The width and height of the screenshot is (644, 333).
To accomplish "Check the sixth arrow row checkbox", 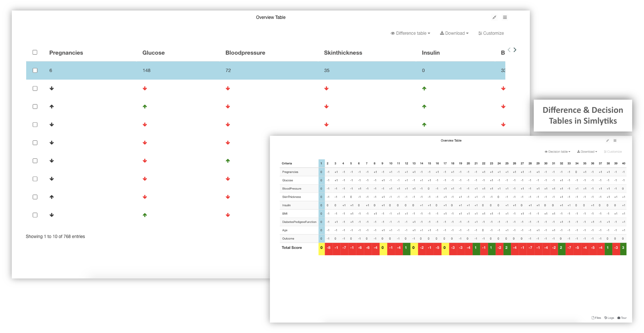I will (35, 179).
